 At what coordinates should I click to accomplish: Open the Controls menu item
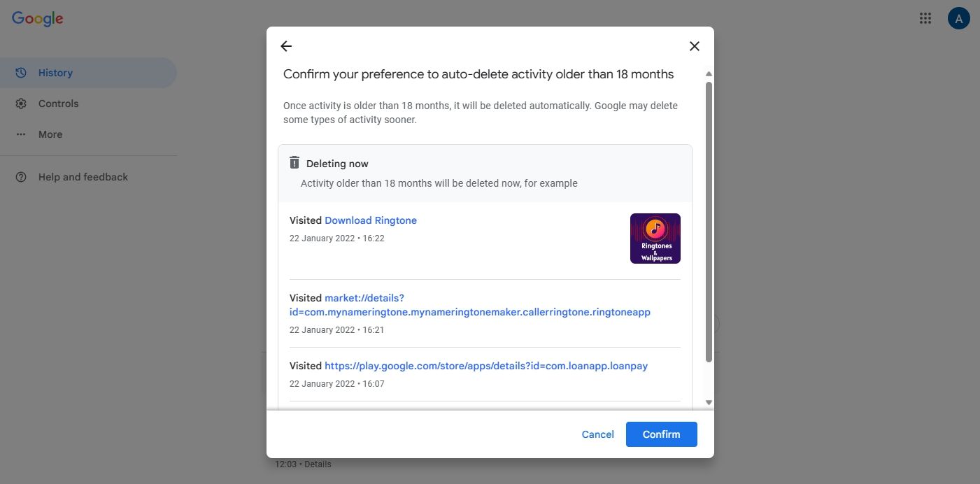58,104
